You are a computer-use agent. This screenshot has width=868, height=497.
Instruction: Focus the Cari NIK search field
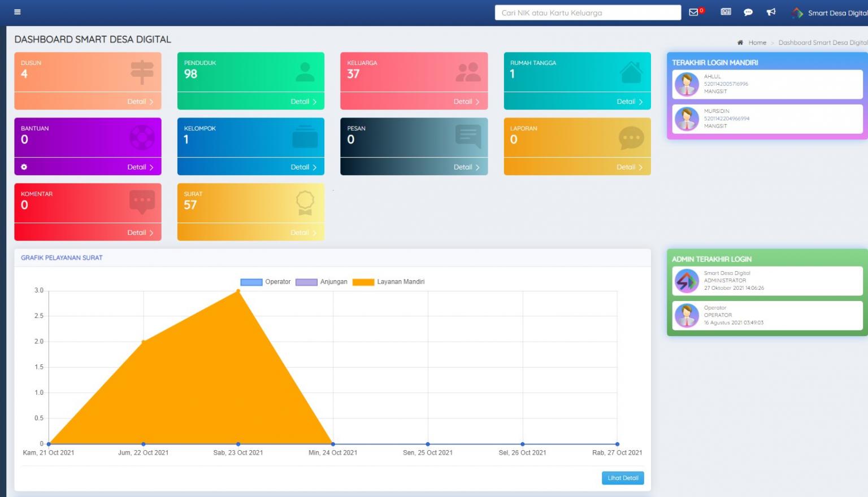[x=587, y=13]
